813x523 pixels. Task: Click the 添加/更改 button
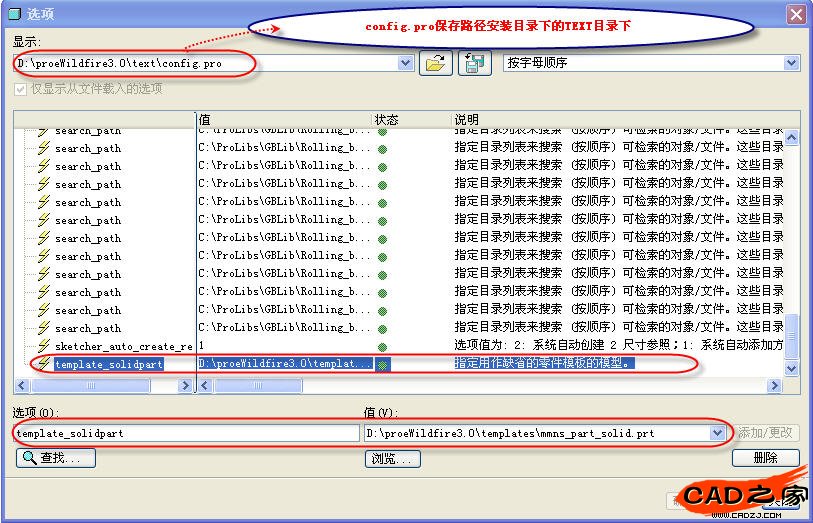point(765,432)
